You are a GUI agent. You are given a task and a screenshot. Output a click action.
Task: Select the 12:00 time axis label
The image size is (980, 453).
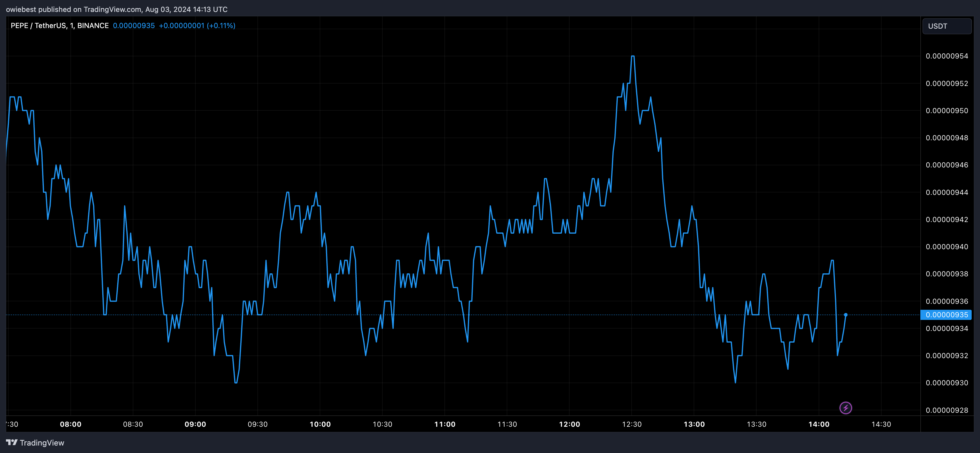(569, 424)
